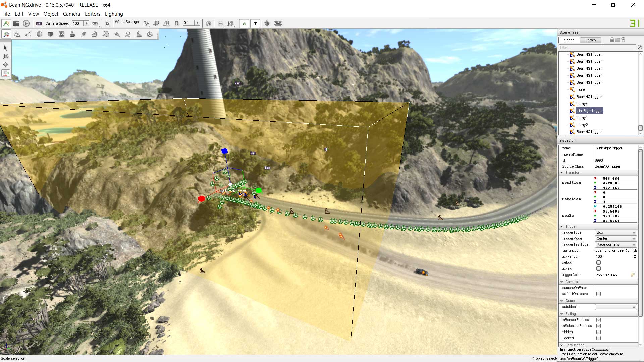
Task: Uncheck isRenderEnabled checkbox
Action: (x=598, y=320)
